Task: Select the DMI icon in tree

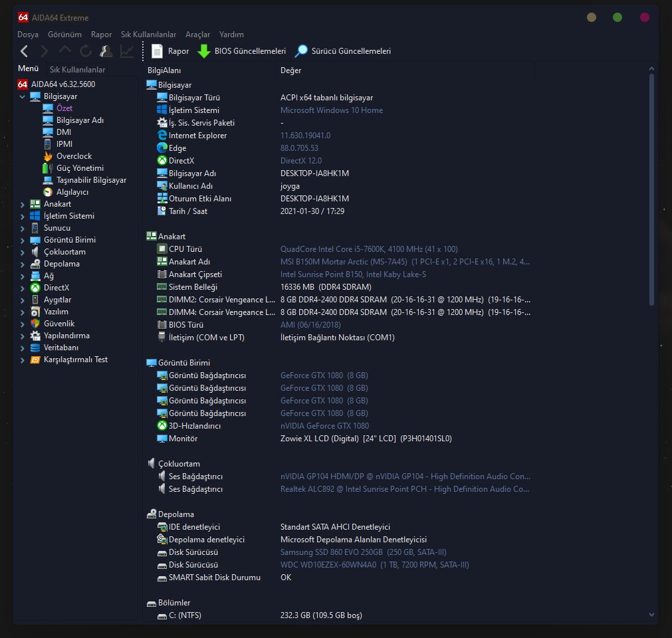Action: click(x=48, y=132)
